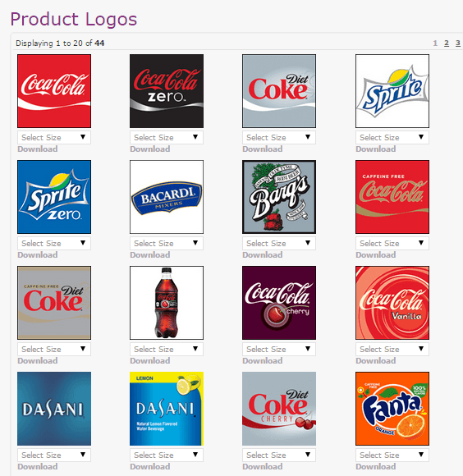
Task: Expand Select Size dropdown under Coca-Cola classic
Action: click(54, 138)
